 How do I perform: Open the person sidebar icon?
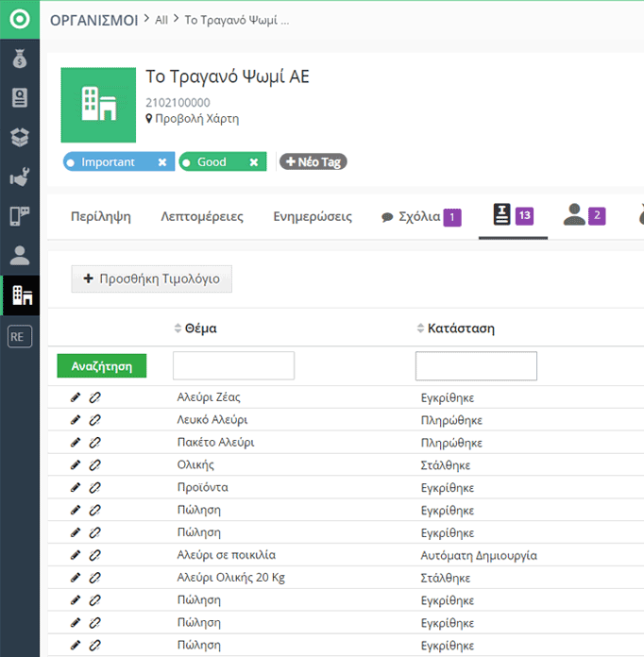(19, 255)
